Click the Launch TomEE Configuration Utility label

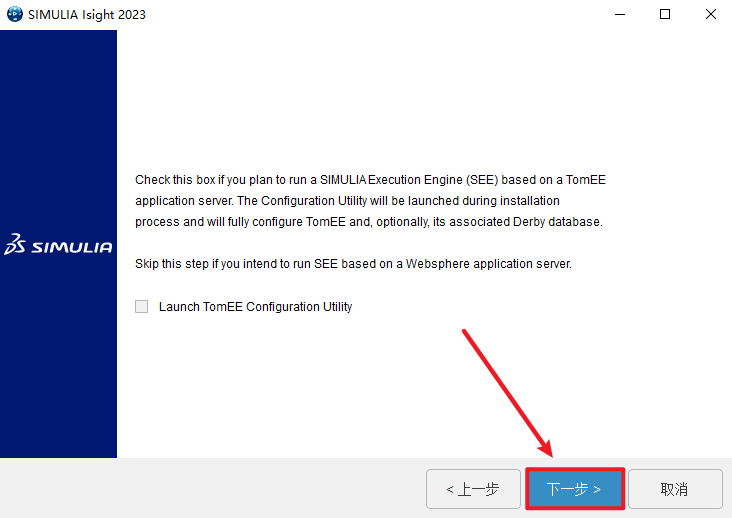(x=255, y=307)
